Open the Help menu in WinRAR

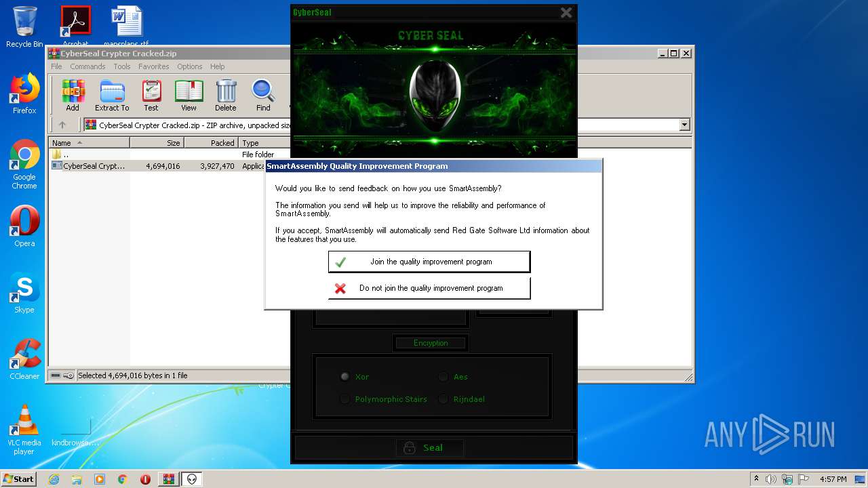coord(217,66)
